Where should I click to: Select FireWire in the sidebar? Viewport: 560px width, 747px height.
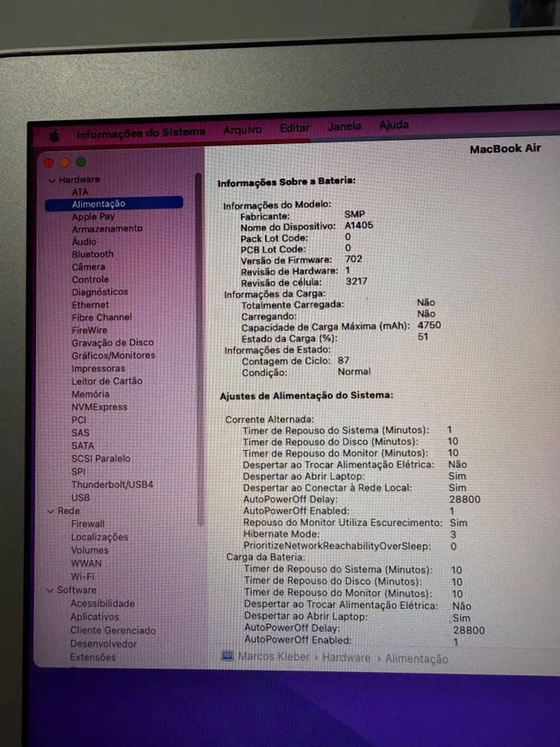coord(89,330)
